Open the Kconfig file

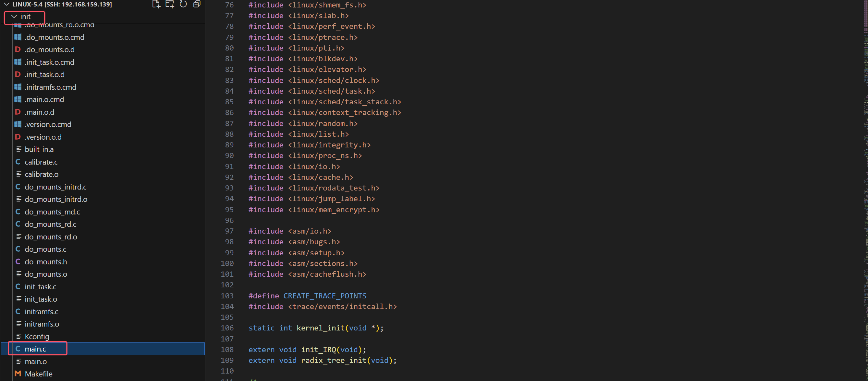pos(37,336)
